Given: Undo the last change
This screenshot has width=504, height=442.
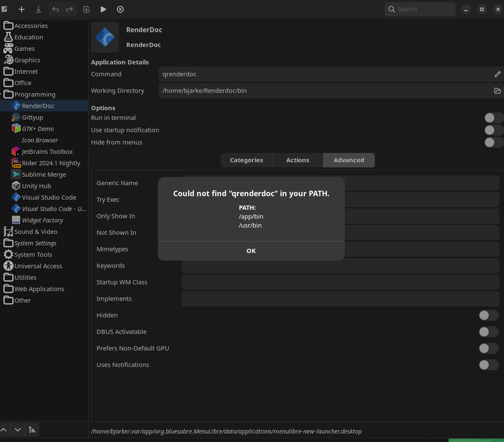Looking at the screenshot, I should (x=55, y=9).
